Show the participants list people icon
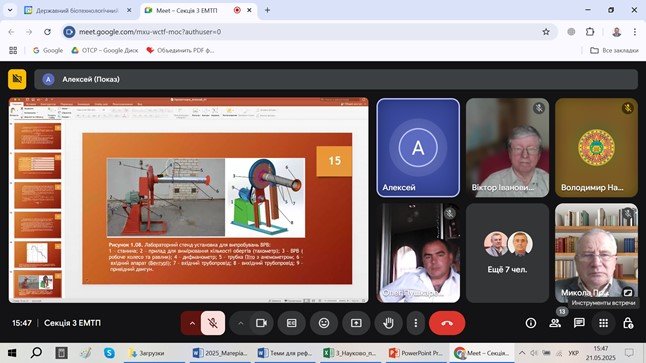Viewport: 646px width, 363px height. (x=555, y=323)
